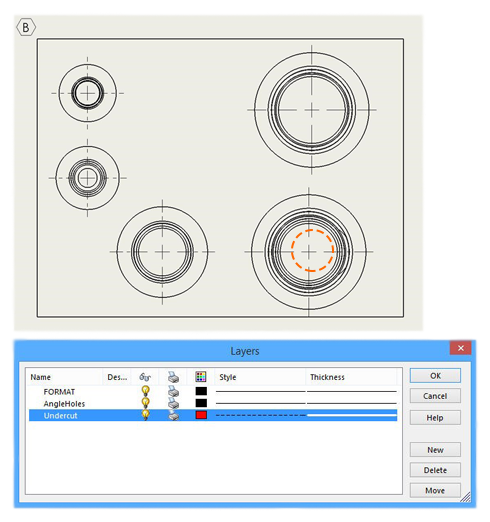The width and height of the screenshot is (490, 522).
Task: Open the red color swatch of Undercut
Action: (x=201, y=415)
